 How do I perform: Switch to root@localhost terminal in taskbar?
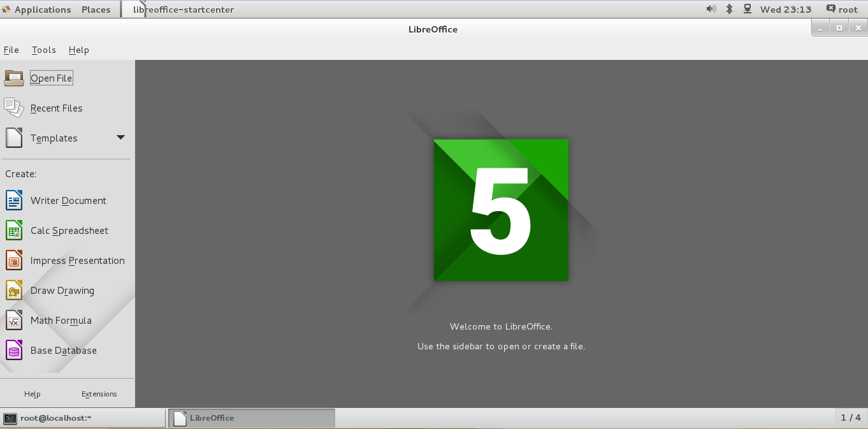tap(83, 418)
